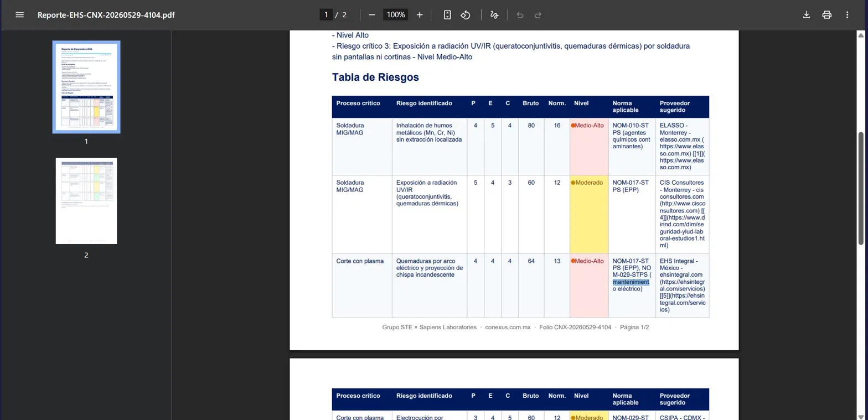The width and height of the screenshot is (868, 420).
Task: Toggle the sidebar menu icon
Action: [x=20, y=15]
